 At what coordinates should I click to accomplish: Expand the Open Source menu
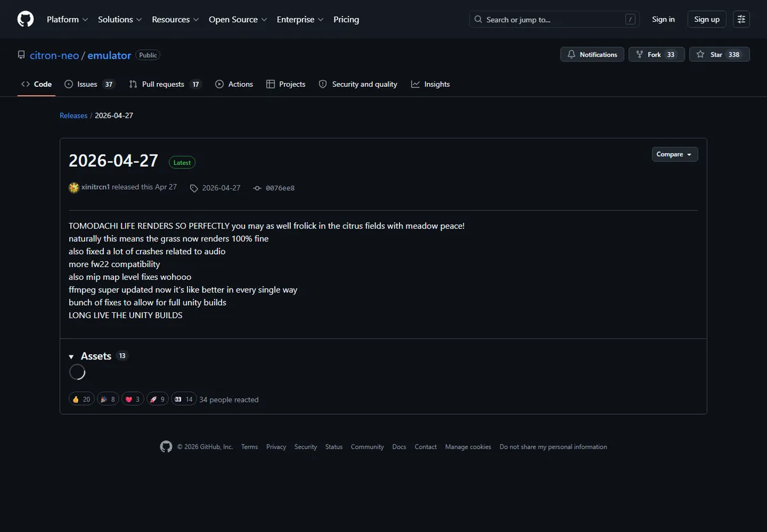click(238, 19)
